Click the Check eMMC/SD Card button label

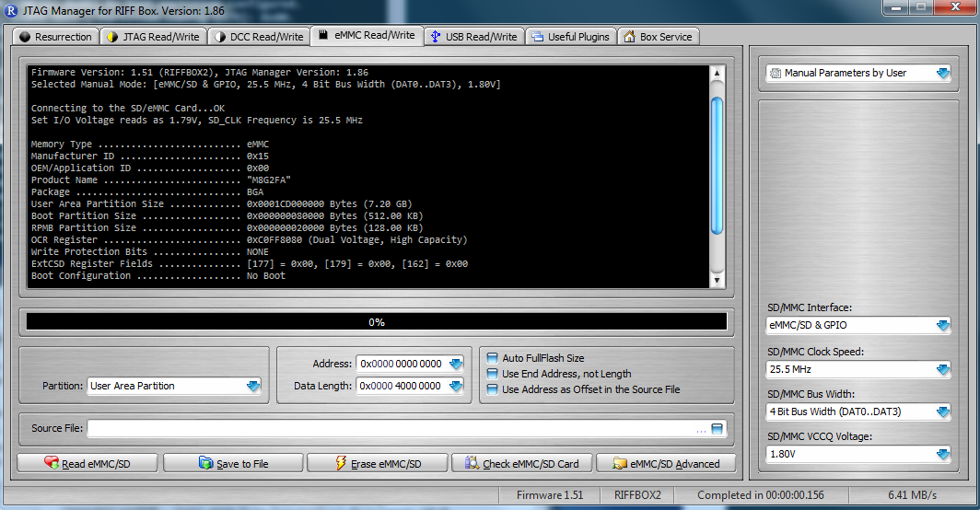tap(531, 464)
